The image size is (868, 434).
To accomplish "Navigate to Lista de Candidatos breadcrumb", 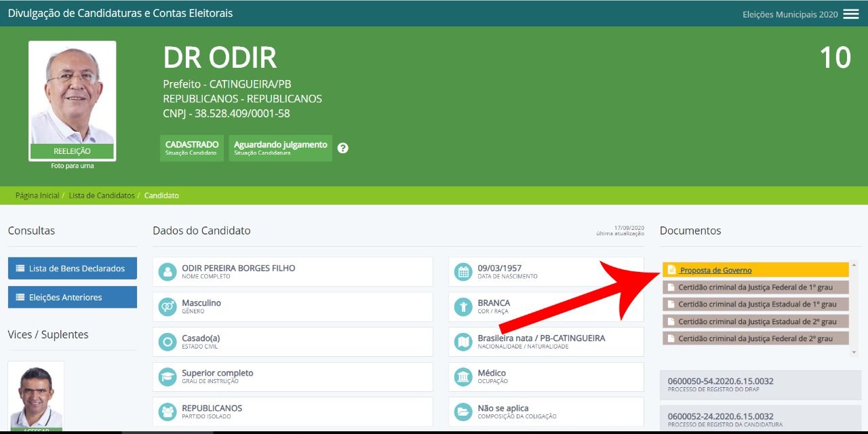I will tap(102, 195).
